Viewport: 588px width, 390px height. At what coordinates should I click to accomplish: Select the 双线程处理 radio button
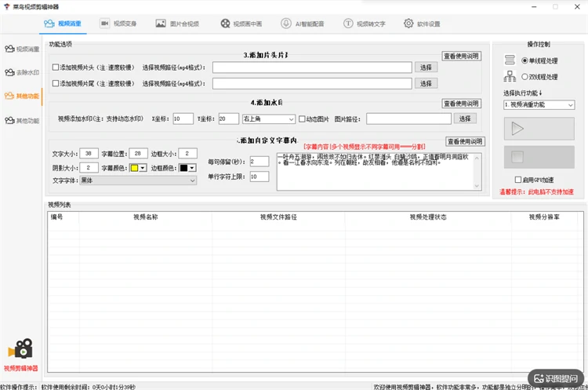pyautogui.click(x=524, y=77)
